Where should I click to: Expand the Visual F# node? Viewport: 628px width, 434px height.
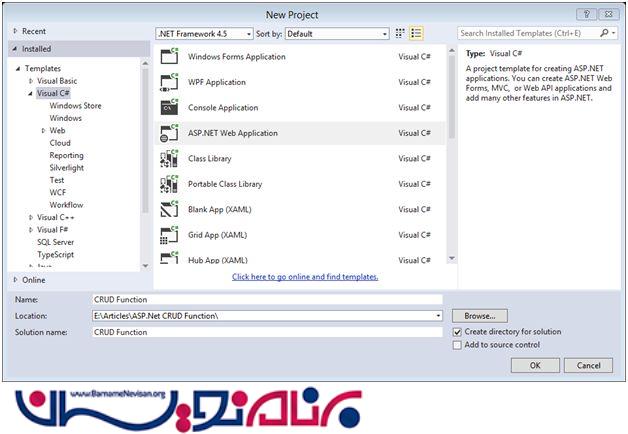[x=31, y=230]
